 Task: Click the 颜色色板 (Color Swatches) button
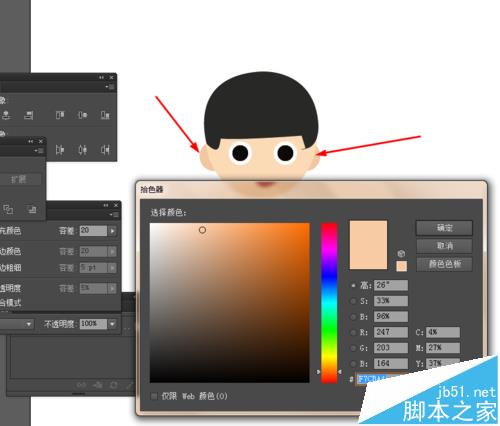444,264
